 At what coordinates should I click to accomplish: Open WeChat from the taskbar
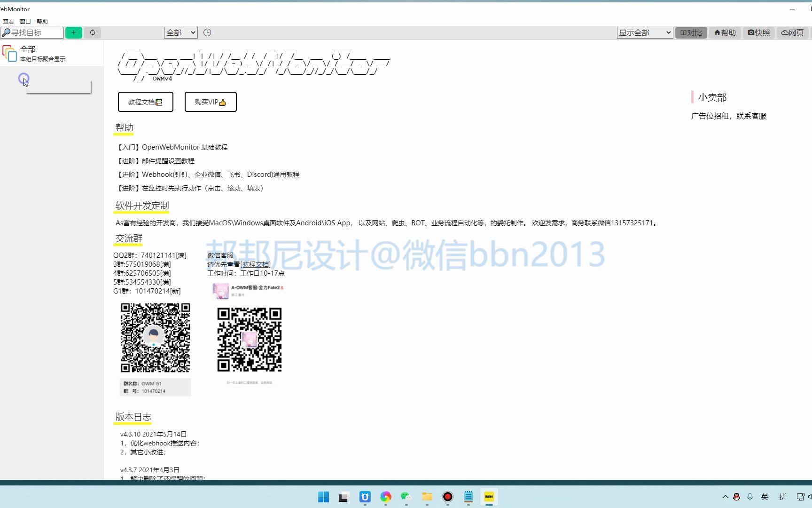tap(406, 497)
